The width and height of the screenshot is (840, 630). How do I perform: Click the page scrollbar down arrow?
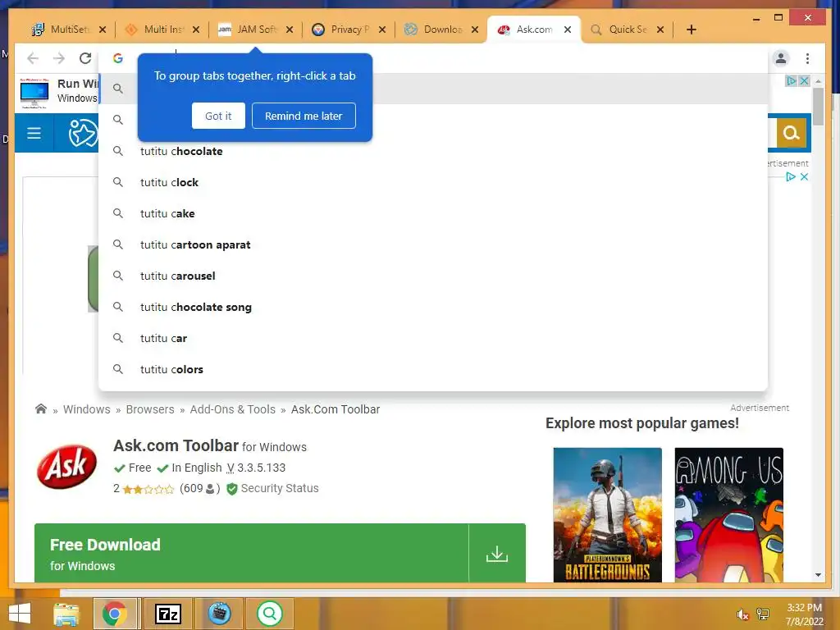(x=818, y=575)
